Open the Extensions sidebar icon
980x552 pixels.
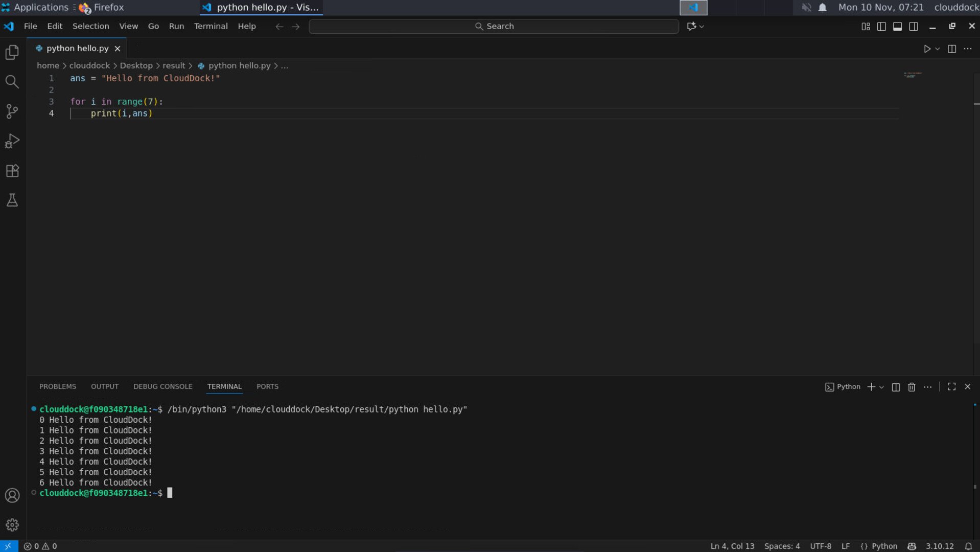click(x=12, y=171)
